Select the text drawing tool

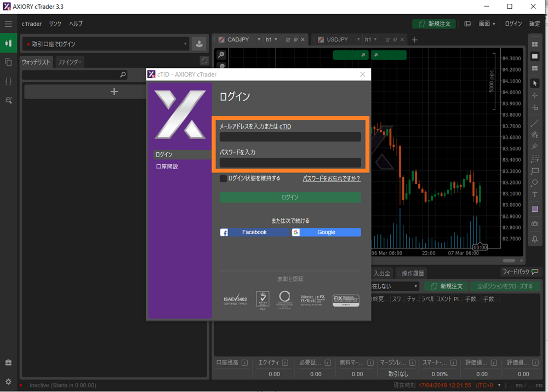point(535,195)
